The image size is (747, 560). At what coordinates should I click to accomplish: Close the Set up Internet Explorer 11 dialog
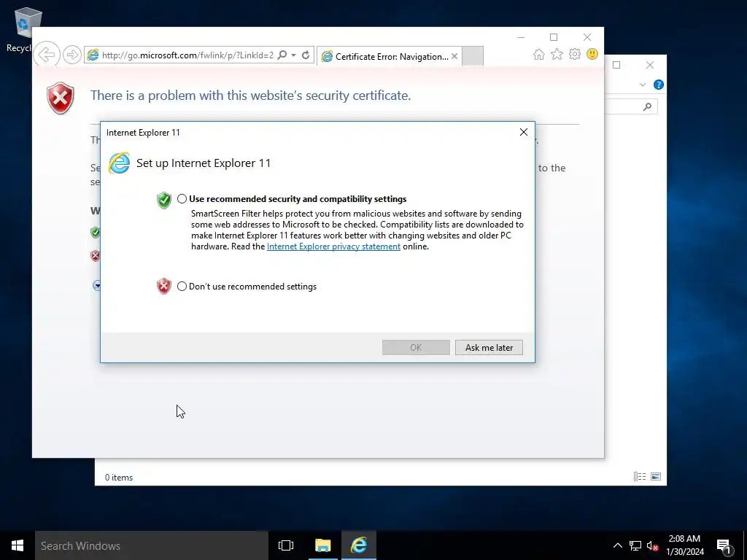(524, 132)
